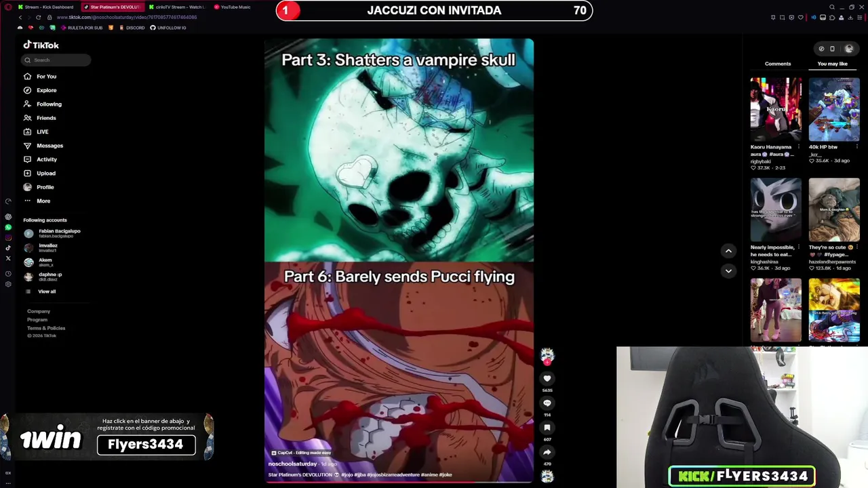868x488 pixels.
Task: Click the browser address bar URL
Action: point(126,18)
